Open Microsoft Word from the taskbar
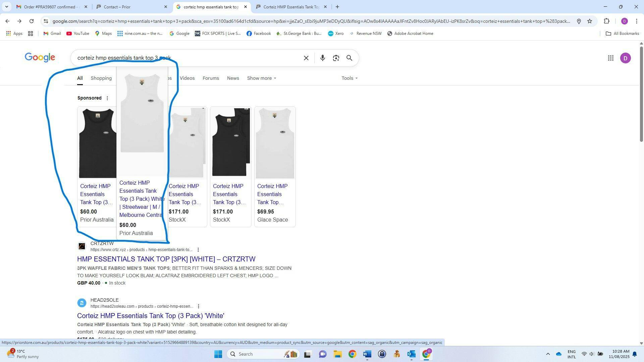 [367, 354]
